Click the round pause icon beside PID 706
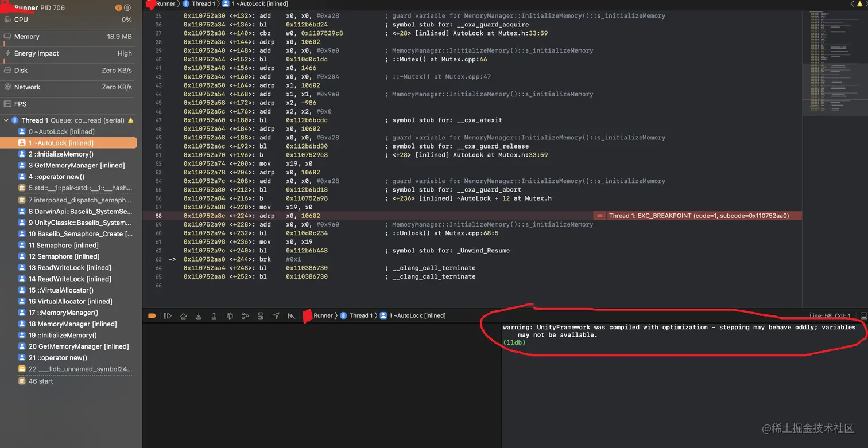 [x=127, y=8]
